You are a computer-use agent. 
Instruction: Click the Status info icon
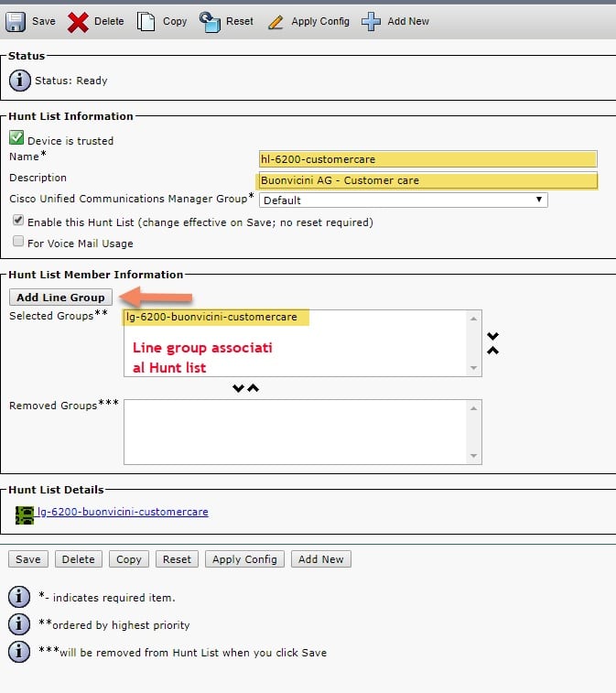20,81
